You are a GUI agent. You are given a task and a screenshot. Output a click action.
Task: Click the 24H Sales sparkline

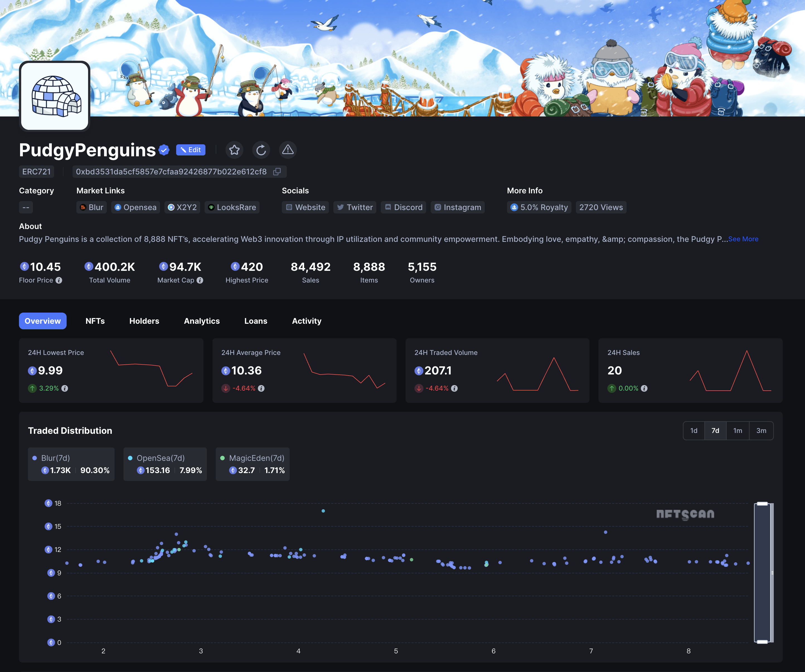click(730, 370)
